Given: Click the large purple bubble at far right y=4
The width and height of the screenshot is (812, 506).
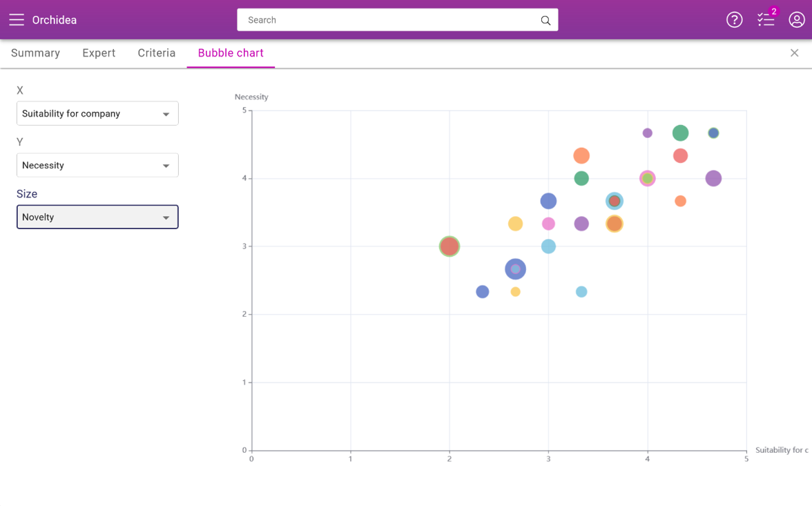Looking at the screenshot, I should [x=714, y=178].
